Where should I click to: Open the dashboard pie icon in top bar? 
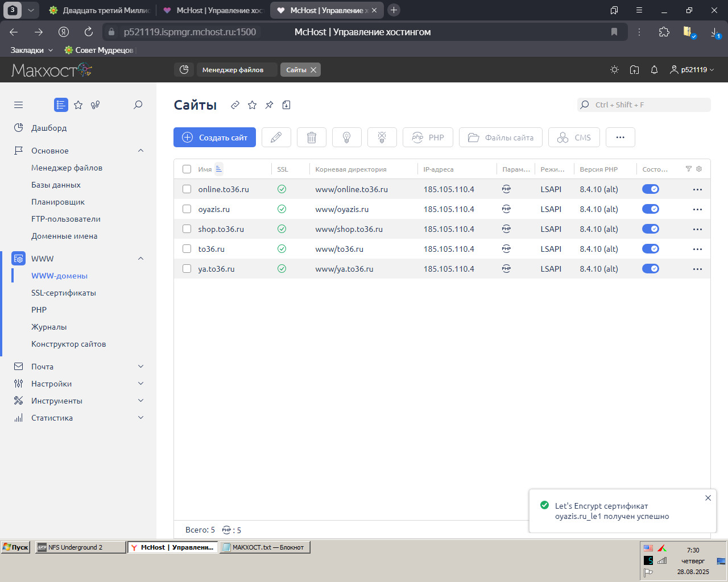(x=184, y=69)
